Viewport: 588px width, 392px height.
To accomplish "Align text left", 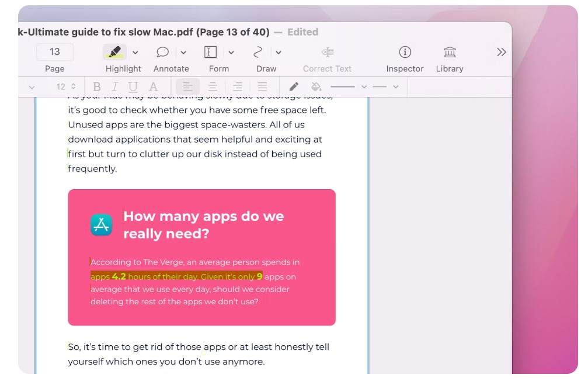I will (188, 86).
